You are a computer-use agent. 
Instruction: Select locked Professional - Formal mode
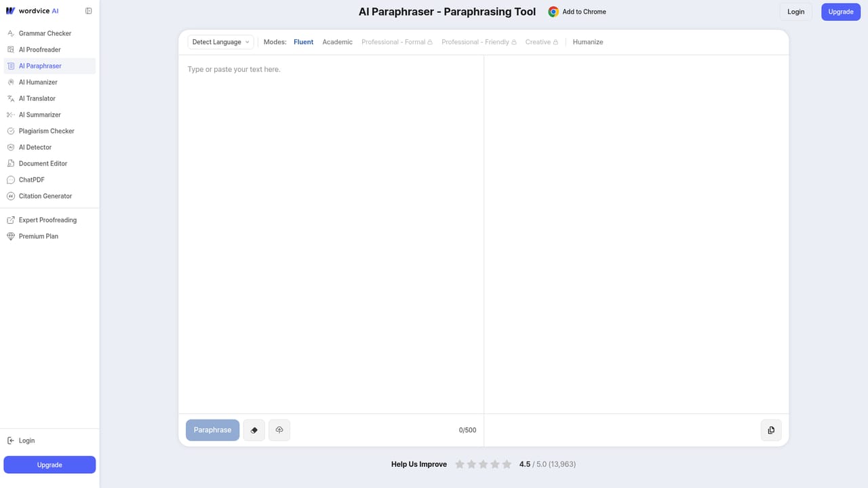point(397,42)
